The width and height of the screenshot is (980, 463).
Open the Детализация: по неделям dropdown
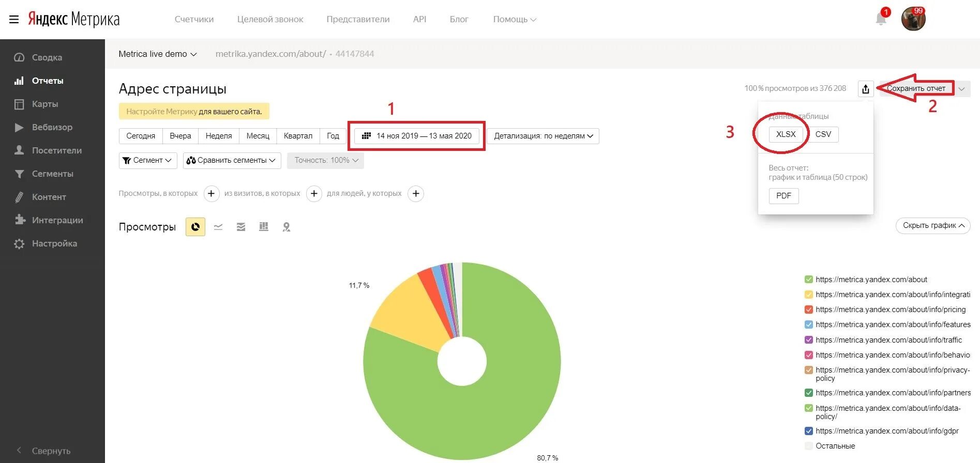[x=543, y=136]
